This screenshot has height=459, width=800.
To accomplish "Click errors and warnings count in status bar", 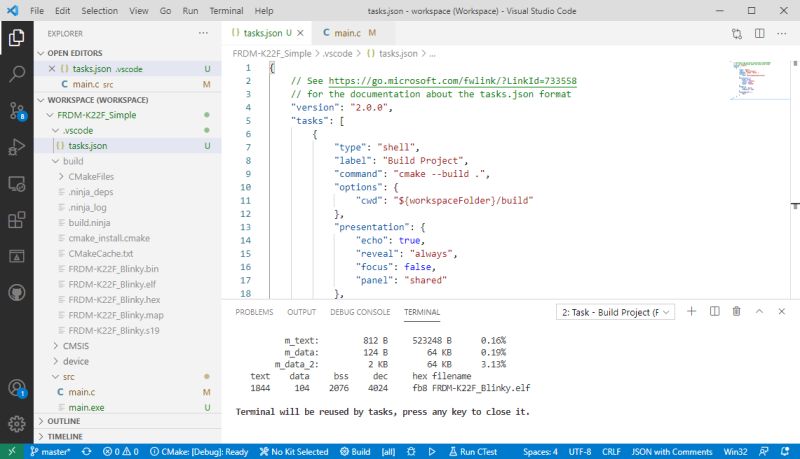I will pos(120,451).
